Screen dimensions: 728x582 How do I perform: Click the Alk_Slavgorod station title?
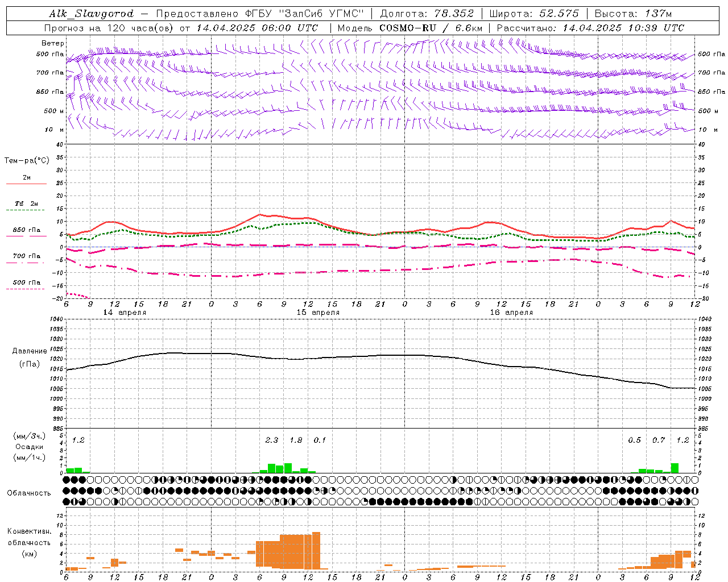(91, 14)
